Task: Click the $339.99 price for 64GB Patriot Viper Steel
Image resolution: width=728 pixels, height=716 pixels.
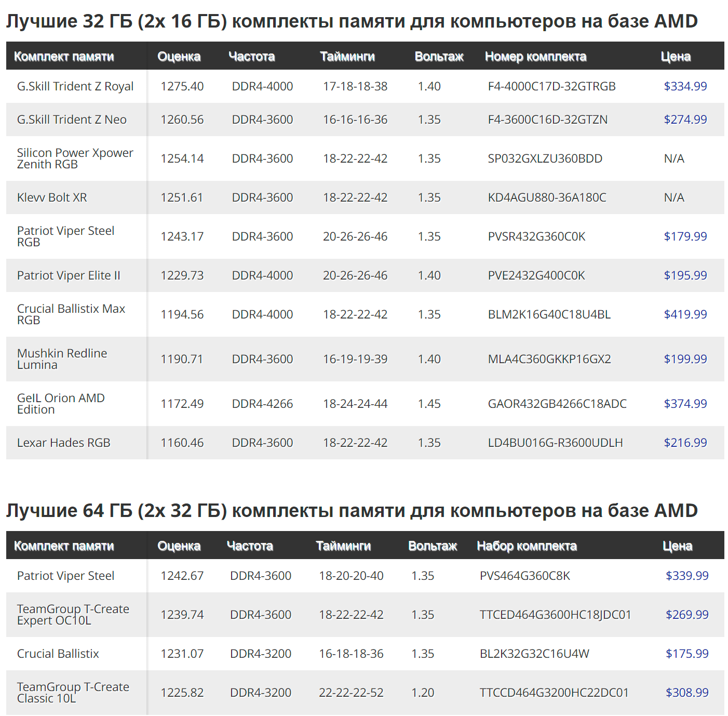Action: pyautogui.click(x=687, y=576)
